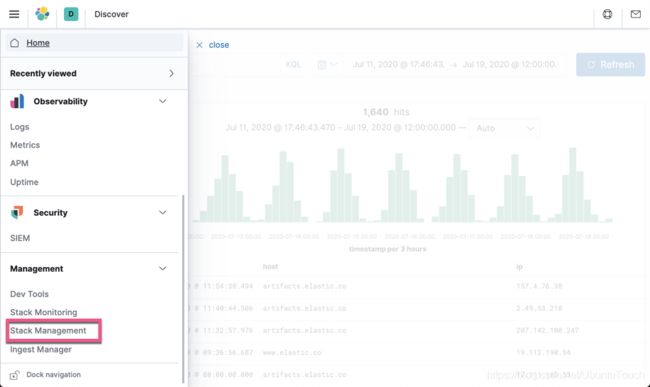Click end date Jul 19, 2020
This screenshot has width=650, height=387.
click(509, 65)
